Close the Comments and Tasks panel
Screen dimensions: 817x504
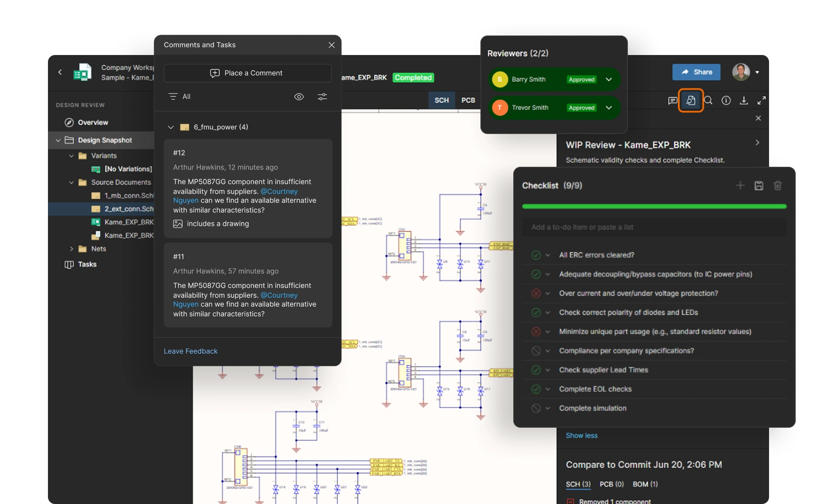click(331, 45)
